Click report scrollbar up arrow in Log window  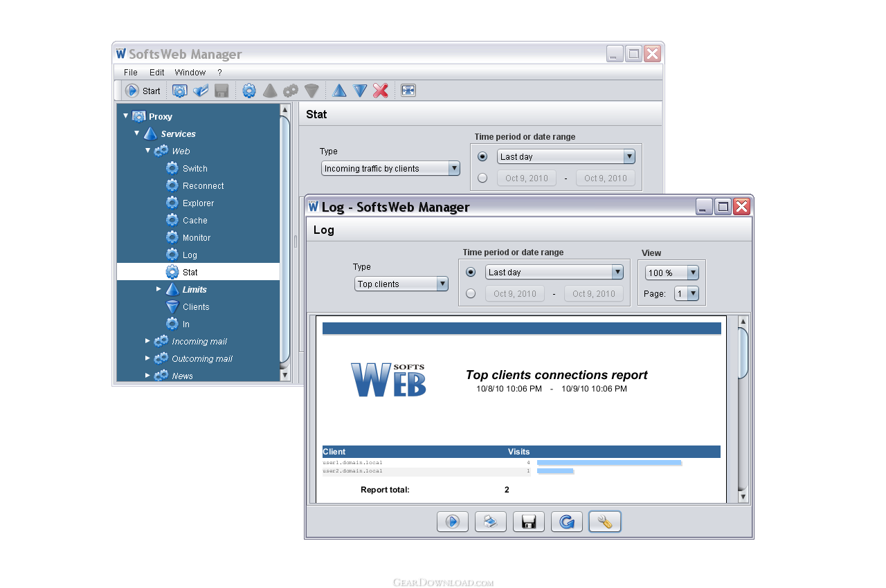pyautogui.click(x=743, y=322)
